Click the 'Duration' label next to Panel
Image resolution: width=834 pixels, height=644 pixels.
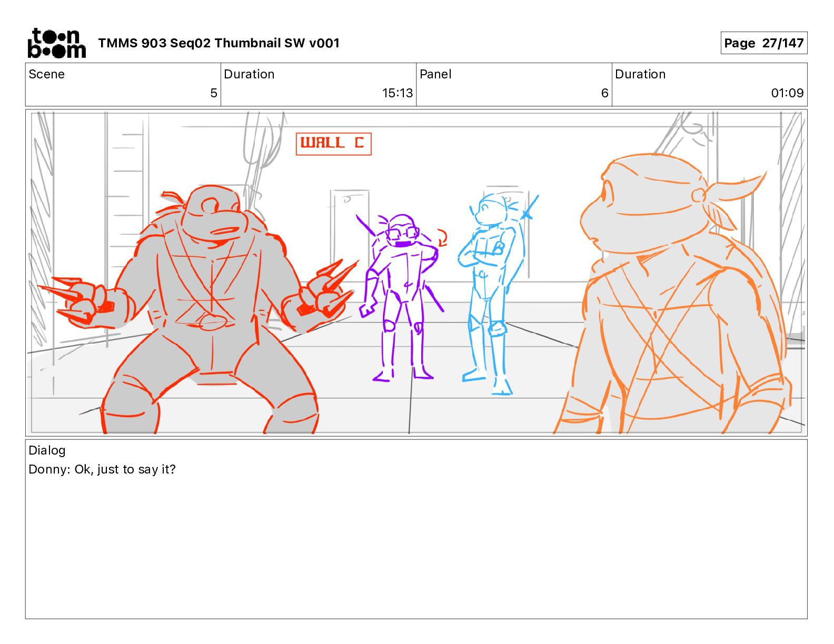click(640, 74)
